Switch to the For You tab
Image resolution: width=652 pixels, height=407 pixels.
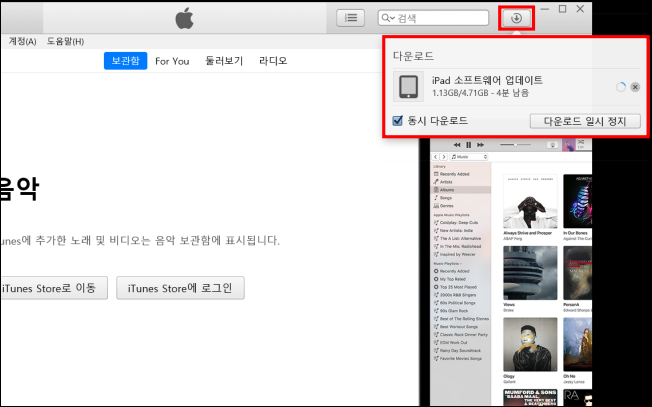[172, 61]
